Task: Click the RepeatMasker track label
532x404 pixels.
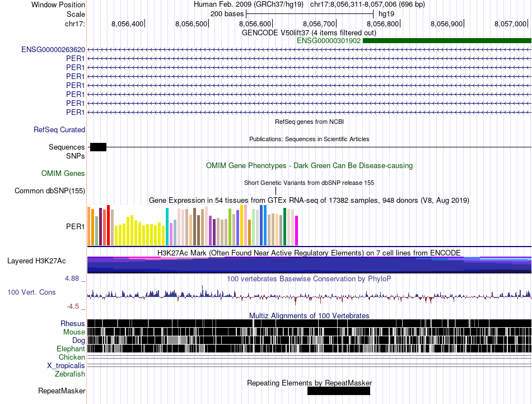Action: [62, 391]
